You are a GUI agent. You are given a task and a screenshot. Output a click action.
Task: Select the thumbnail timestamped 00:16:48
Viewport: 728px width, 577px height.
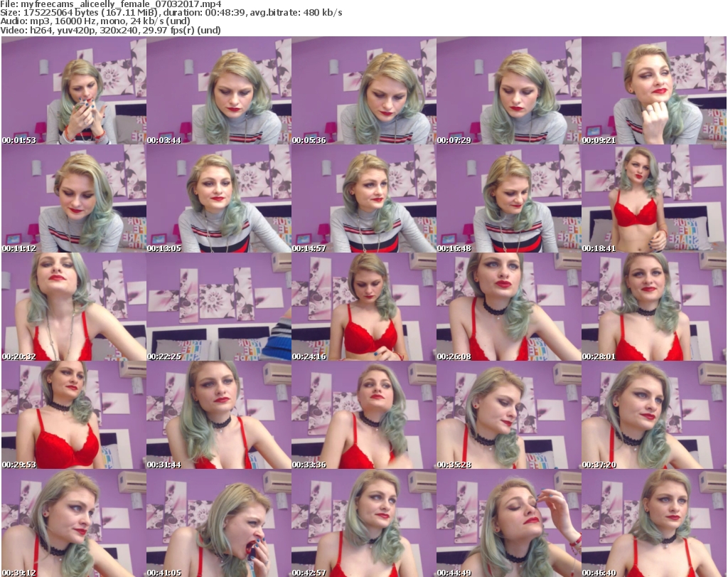(x=509, y=198)
